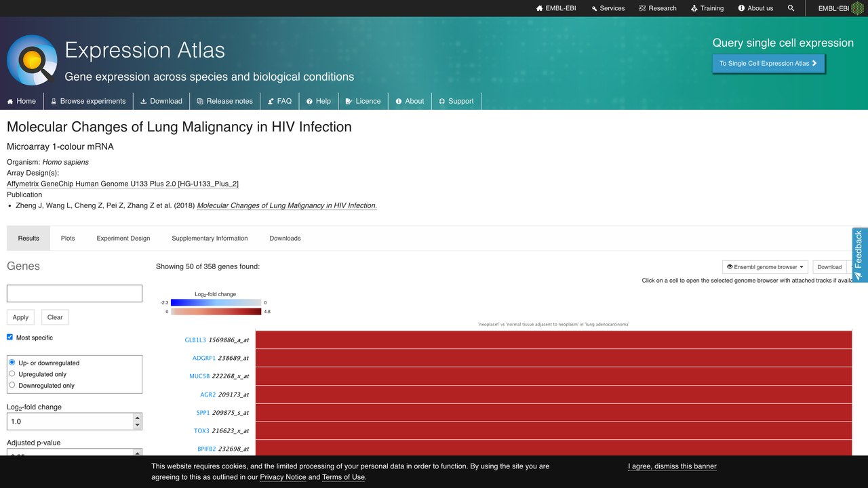Select Downregulated only radio option

(x=12, y=385)
